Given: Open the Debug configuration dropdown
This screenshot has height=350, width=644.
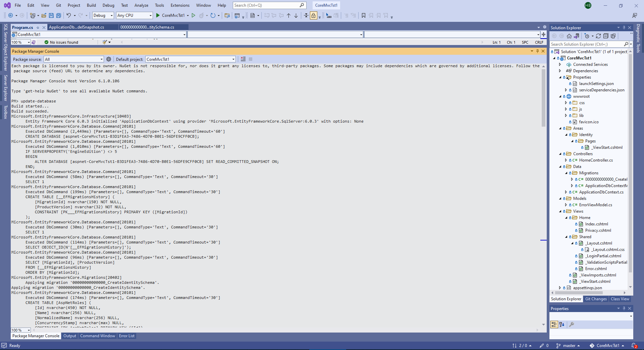Looking at the screenshot, I should tap(103, 15).
